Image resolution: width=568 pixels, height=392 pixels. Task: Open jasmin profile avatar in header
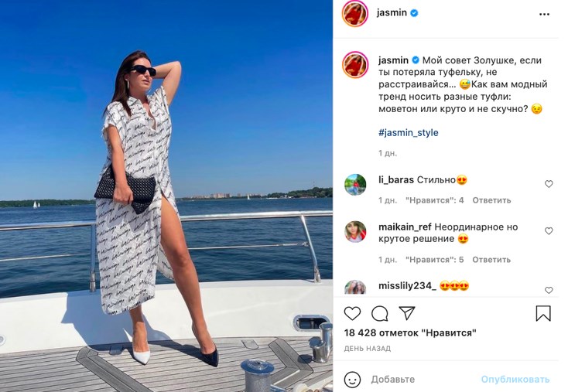(x=355, y=14)
